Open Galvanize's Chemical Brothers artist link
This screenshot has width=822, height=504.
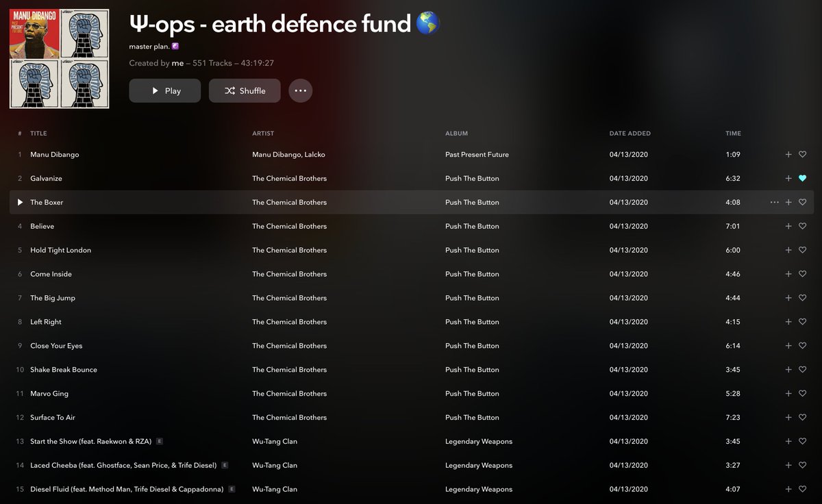point(289,179)
